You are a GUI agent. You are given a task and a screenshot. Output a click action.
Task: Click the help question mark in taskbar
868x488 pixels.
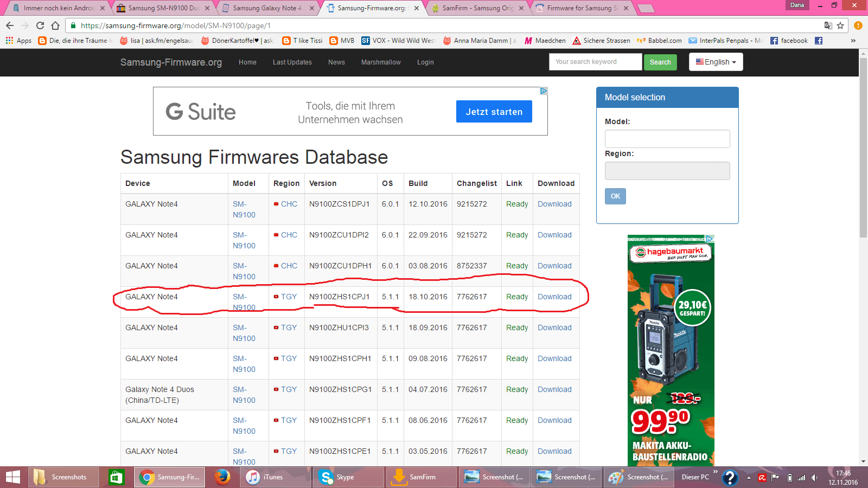point(730,477)
